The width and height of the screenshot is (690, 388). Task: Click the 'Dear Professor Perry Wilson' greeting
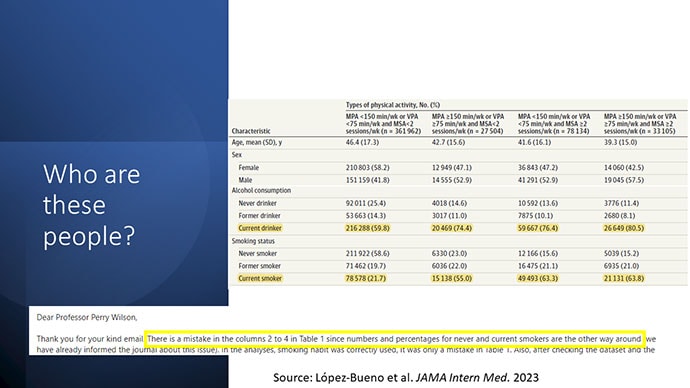87,317
